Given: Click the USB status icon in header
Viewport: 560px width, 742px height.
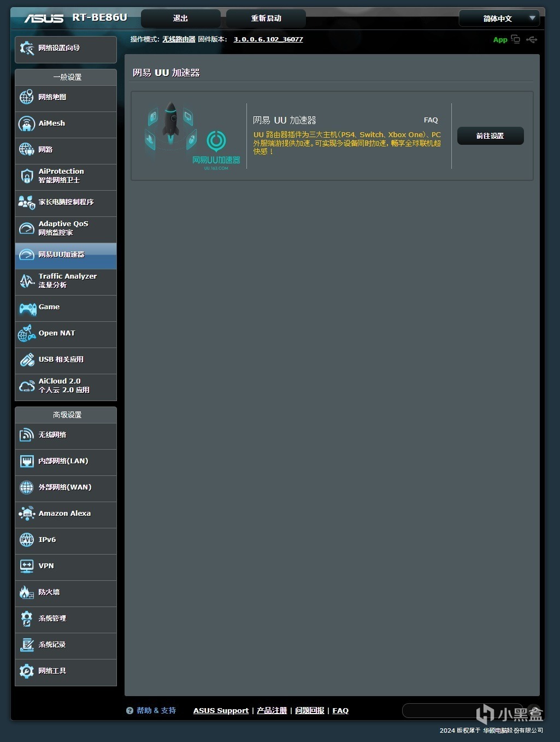Looking at the screenshot, I should [x=532, y=39].
